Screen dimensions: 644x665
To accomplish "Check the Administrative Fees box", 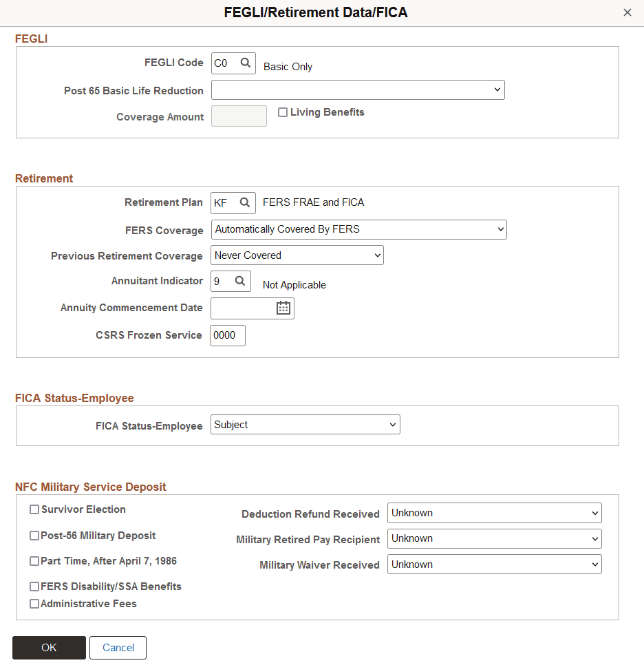I will click(34, 603).
